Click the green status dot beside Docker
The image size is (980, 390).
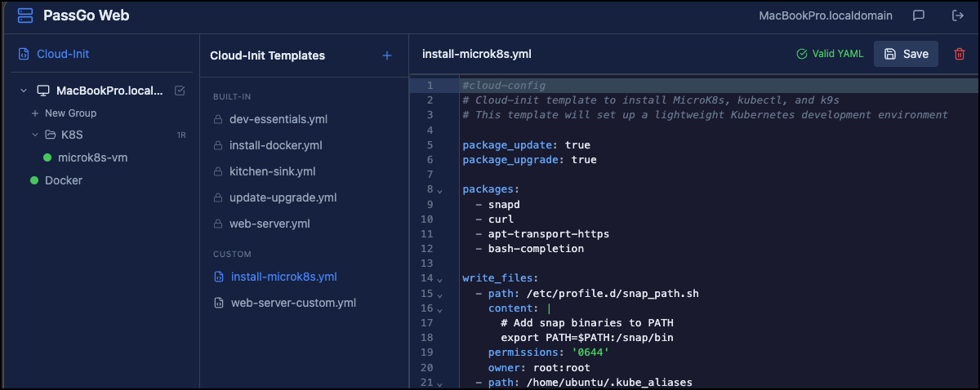click(x=34, y=180)
